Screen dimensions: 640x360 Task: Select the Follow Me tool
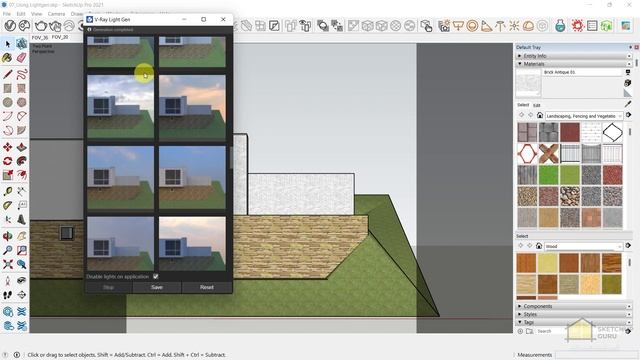coord(22,161)
